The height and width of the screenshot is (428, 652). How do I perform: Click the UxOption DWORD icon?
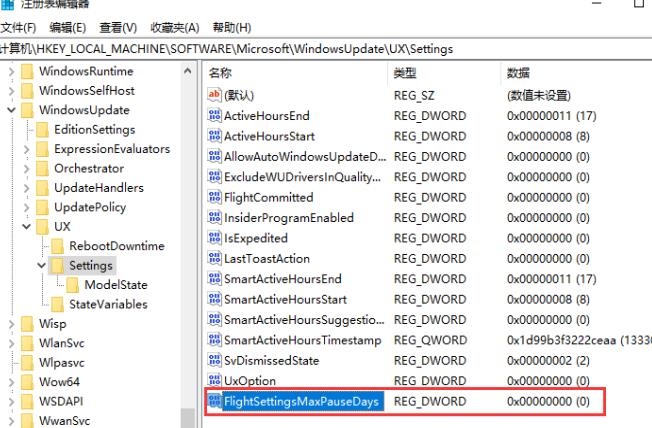click(214, 380)
